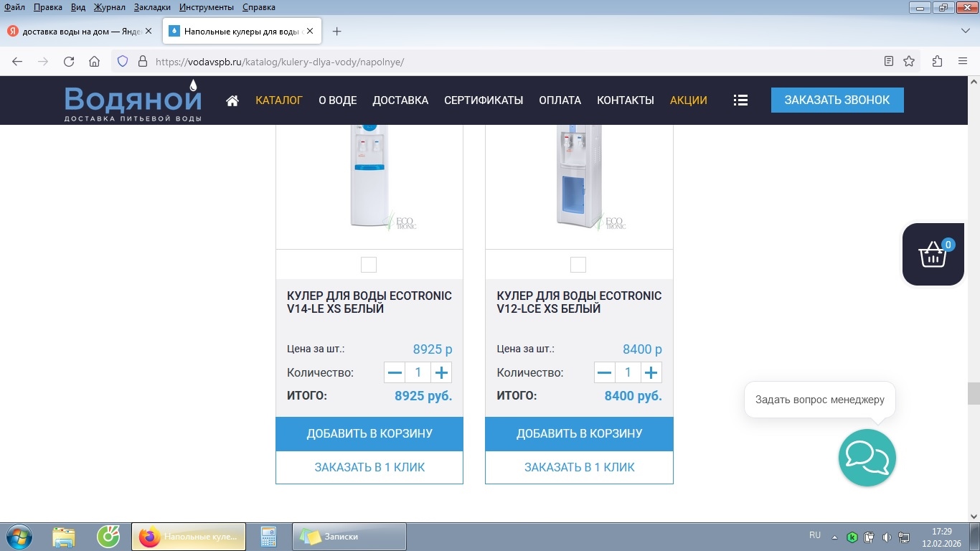Open the manager chat bubble
Screen dimensions: 980x551
tap(867, 458)
